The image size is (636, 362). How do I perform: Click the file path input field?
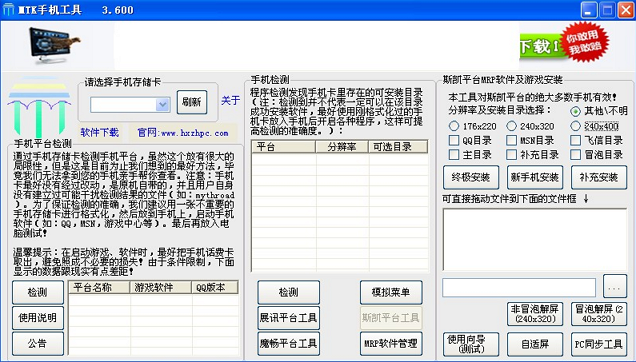pos(519,288)
